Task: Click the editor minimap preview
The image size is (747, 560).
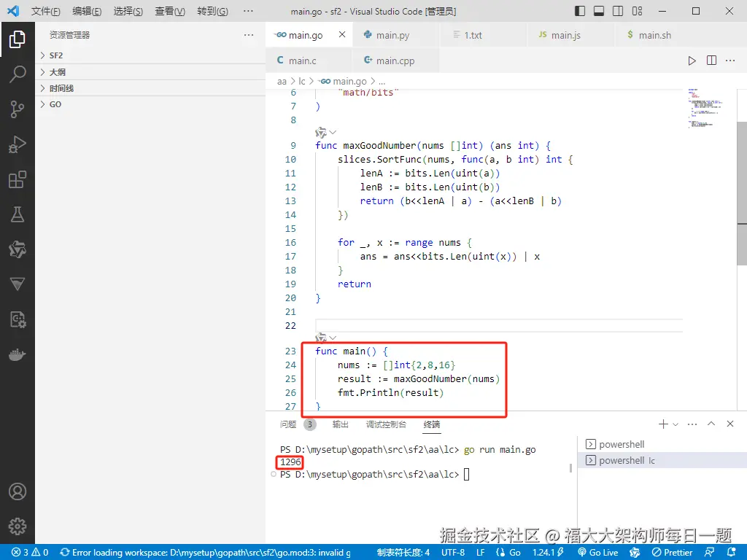Action: coord(705,109)
